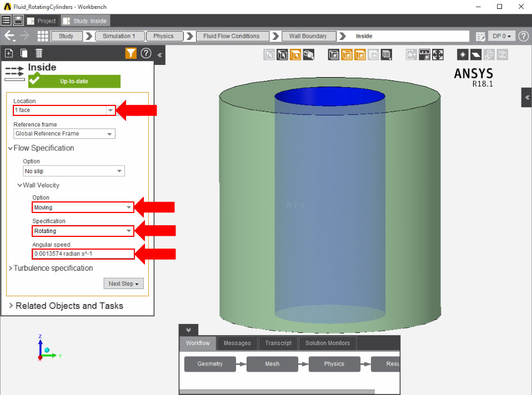The width and height of the screenshot is (532, 395).
Task: Open the Moving wall velocity dropdown
Action: (83, 207)
